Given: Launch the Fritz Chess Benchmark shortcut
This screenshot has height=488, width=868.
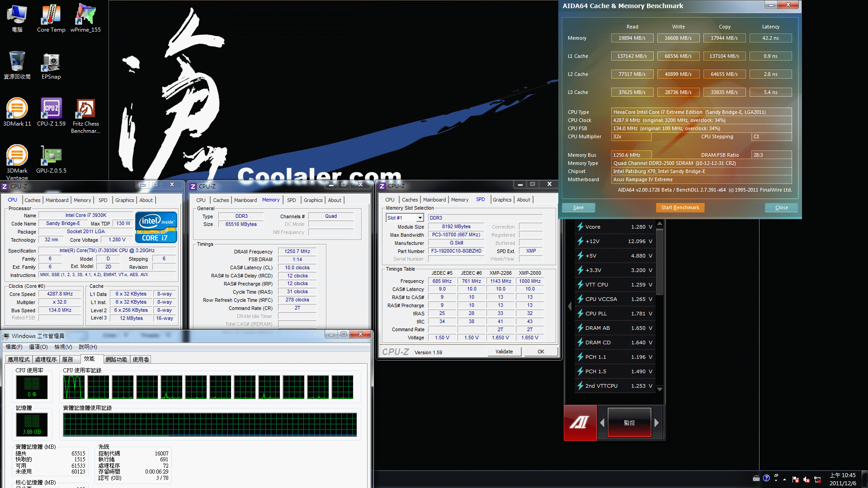Looking at the screenshot, I should pyautogui.click(x=85, y=116).
